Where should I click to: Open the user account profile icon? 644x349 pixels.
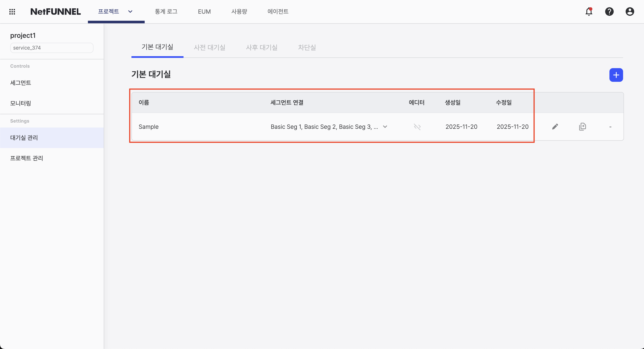coord(630,12)
